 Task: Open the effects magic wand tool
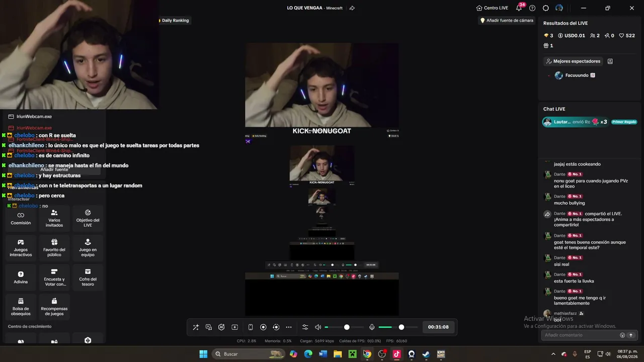pos(196,327)
